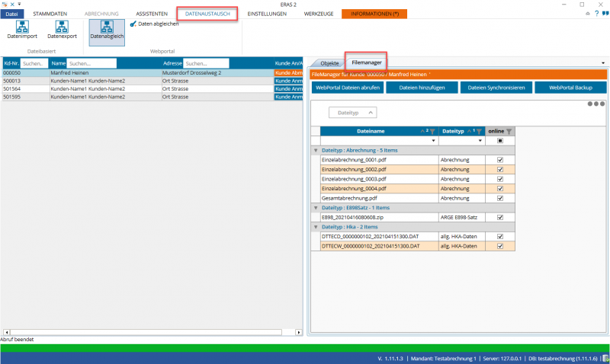
Task: Toggle online checkbox for E898 zip file
Action: click(x=500, y=217)
